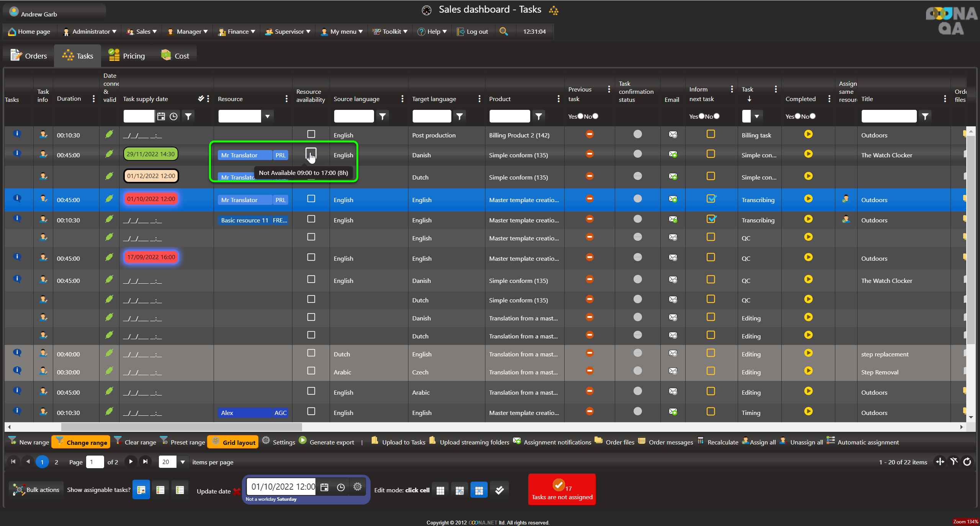Click the Bulk actions button
Screen dimensions: 980x526
pyautogui.click(x=36, y=490)
